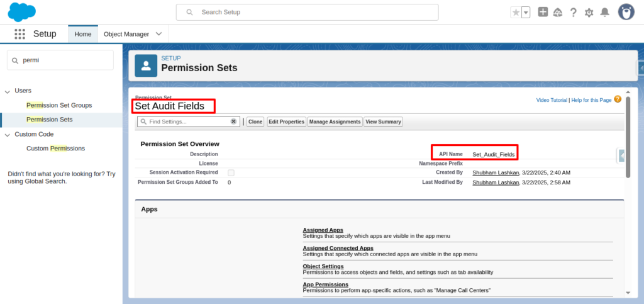Viewport: 644px width, 304px height.
Task: Click the Edit Properties button
Action: [287, 121]
